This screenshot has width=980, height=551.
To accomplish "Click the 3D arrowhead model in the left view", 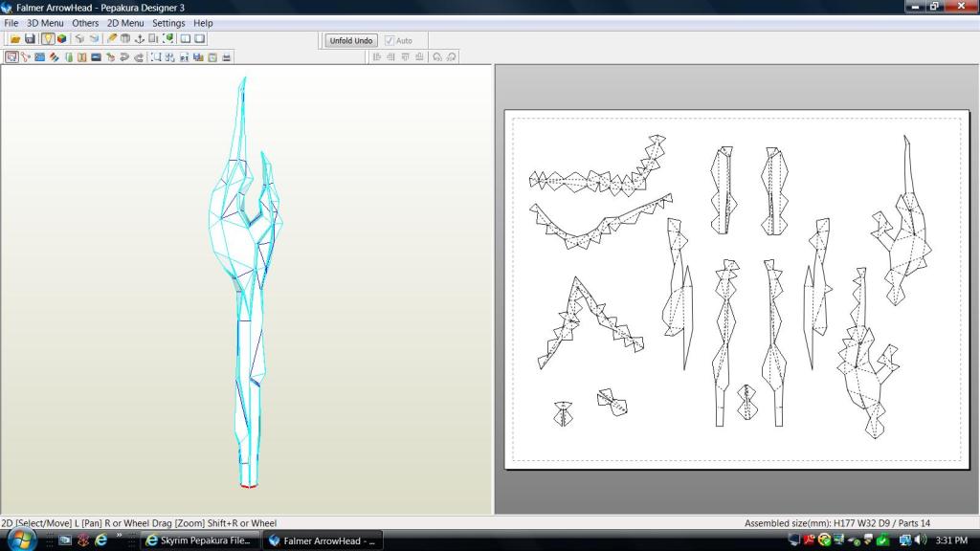I will [x=248, y=281].
